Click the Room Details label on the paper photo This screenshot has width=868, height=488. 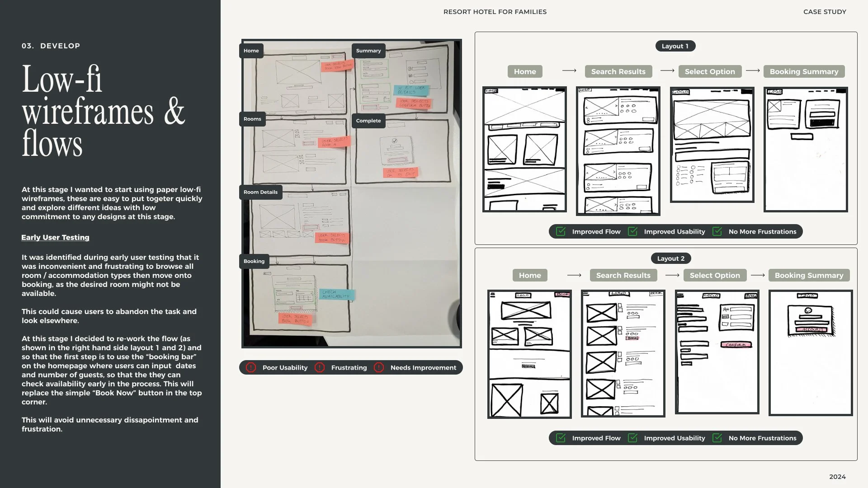click(260, 192)
